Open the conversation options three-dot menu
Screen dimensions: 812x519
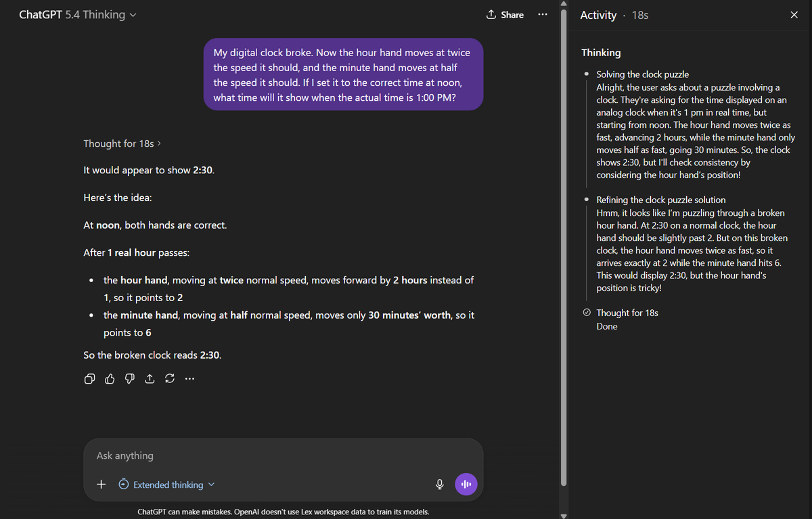tap(542, 15)
